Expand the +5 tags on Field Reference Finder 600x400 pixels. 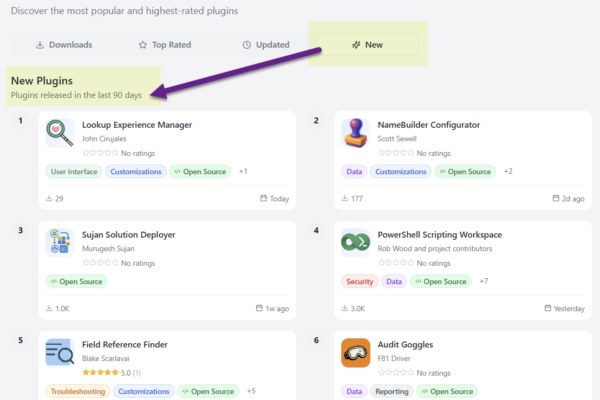(x=251, y=391)
